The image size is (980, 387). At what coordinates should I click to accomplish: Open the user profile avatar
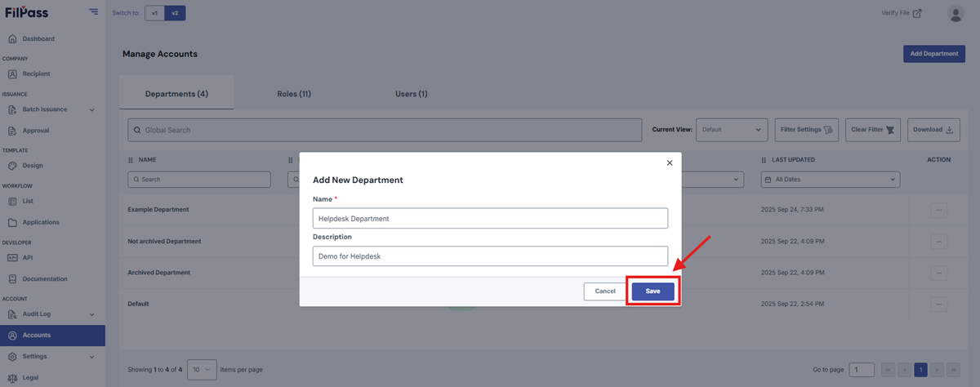(955, 13)
